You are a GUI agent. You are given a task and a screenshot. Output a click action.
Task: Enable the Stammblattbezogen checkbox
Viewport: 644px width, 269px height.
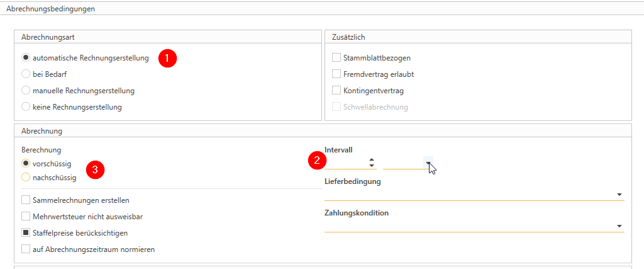[x=336, y=58]
